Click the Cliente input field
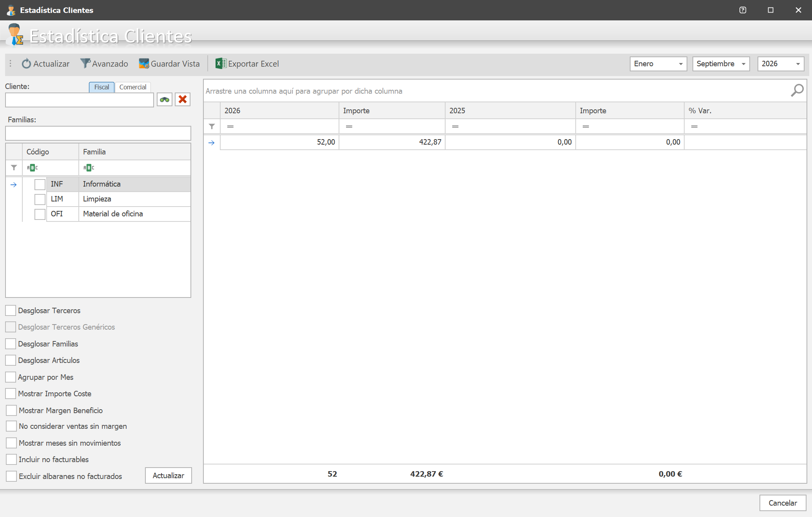 tap(80, 100)
